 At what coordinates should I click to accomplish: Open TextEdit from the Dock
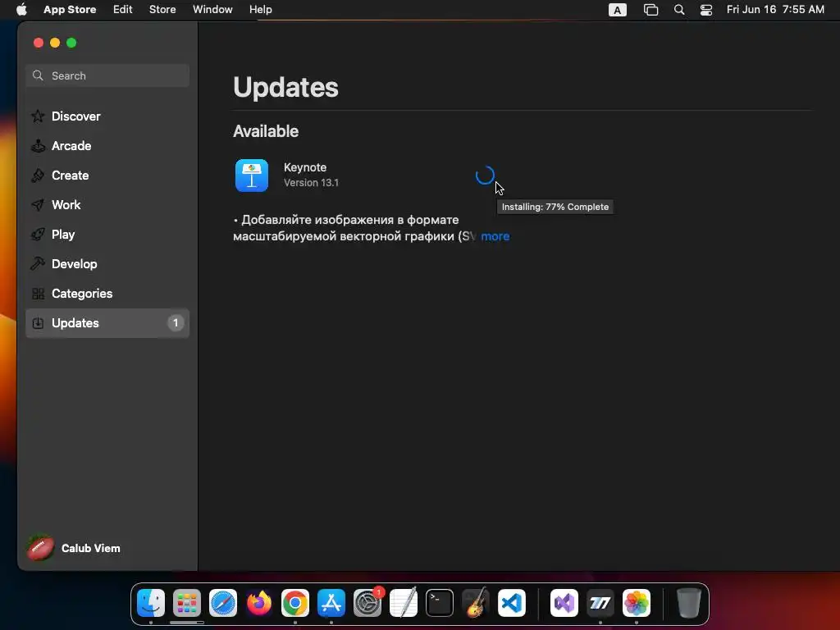point(404,603)
